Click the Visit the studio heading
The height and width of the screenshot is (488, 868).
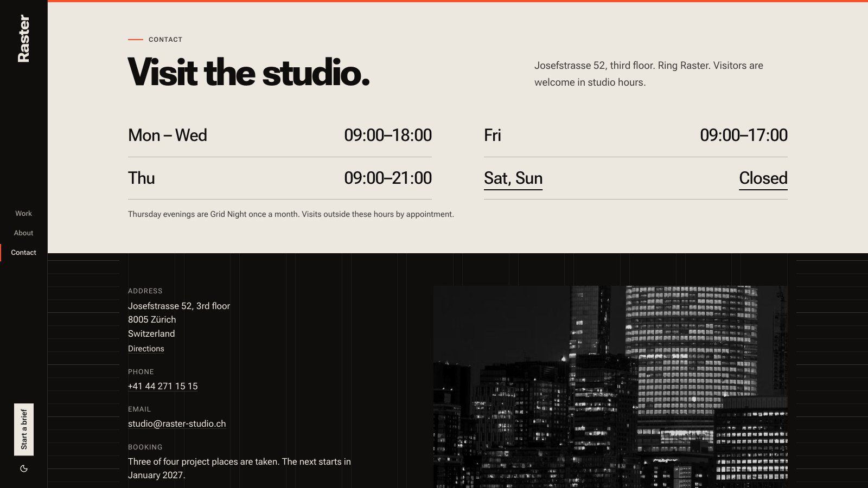pos(248,72)
